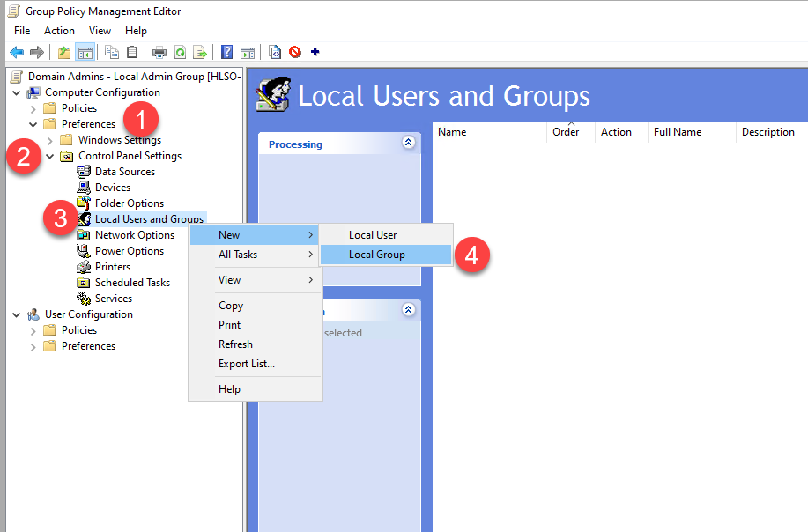Click the red stop processing icon

[x=294, y=52]
